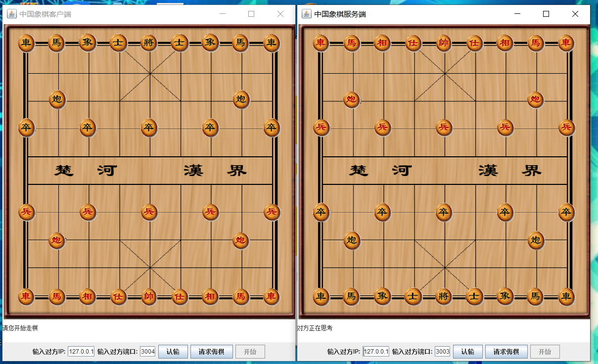Click 认输 button in server window
This screenshot has height=364, width=598.
coord(468,352)
